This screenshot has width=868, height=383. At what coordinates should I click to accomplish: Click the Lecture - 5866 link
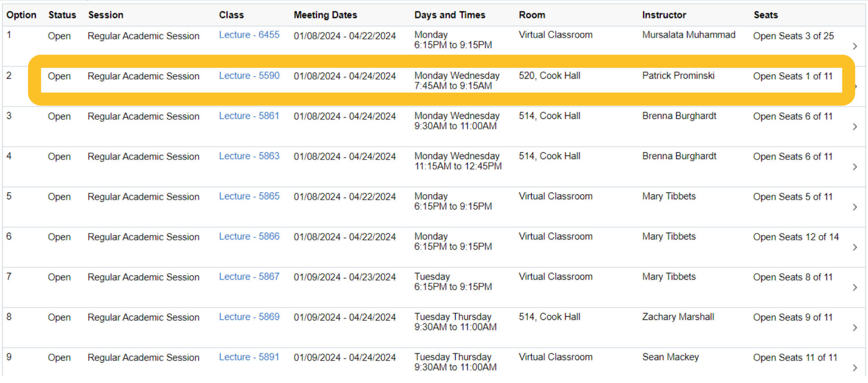249,237
